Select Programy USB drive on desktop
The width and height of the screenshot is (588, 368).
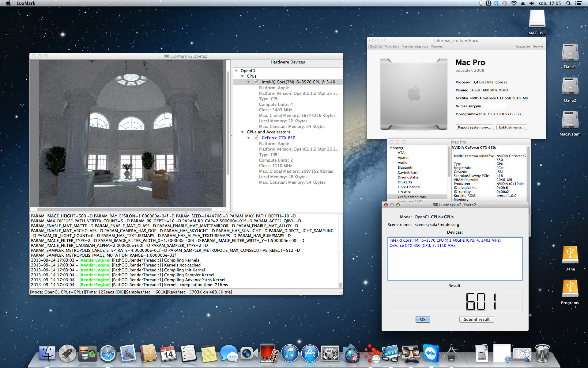(570, 292)
